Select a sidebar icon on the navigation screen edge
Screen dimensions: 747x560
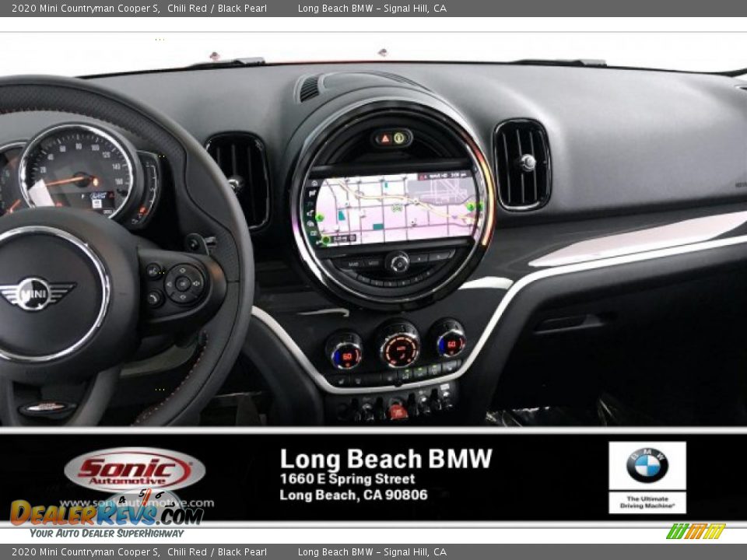[314, 184]
